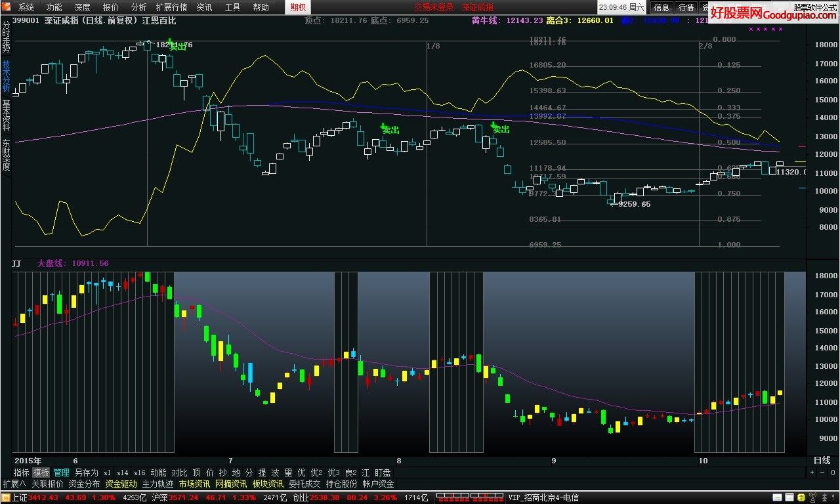Switch to the 盯盘 template
Image resolution: width=840 pixels, height=504 pixels.
pos(383,472)
